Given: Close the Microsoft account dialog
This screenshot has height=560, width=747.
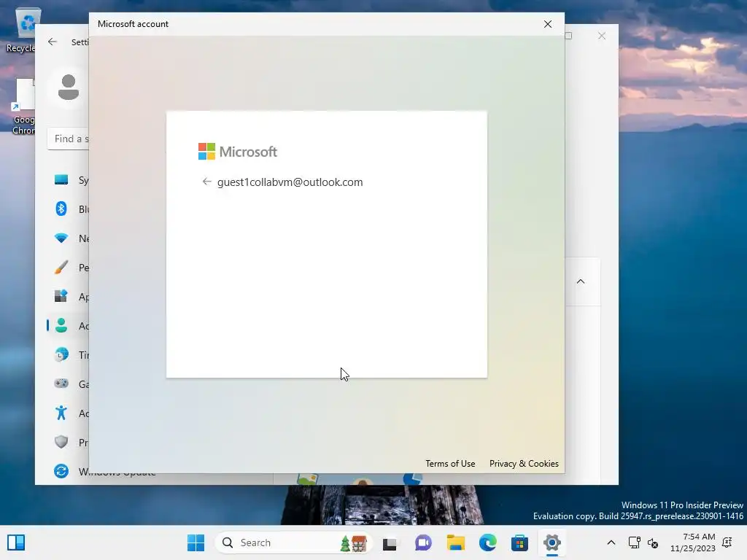Looking at the screenshot, I should pyautogui.click(x=547, y=24).
